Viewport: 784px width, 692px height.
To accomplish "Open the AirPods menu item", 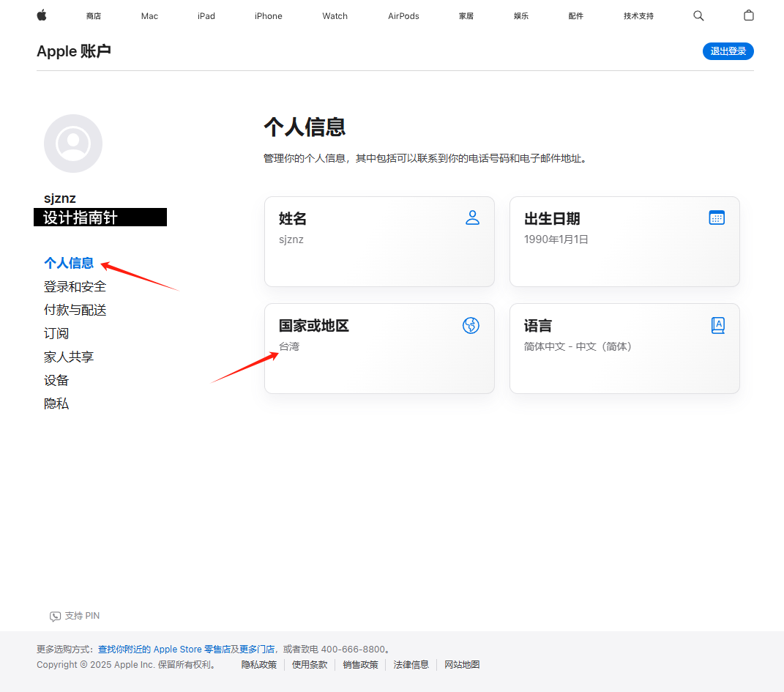I will tap(403, 16).
